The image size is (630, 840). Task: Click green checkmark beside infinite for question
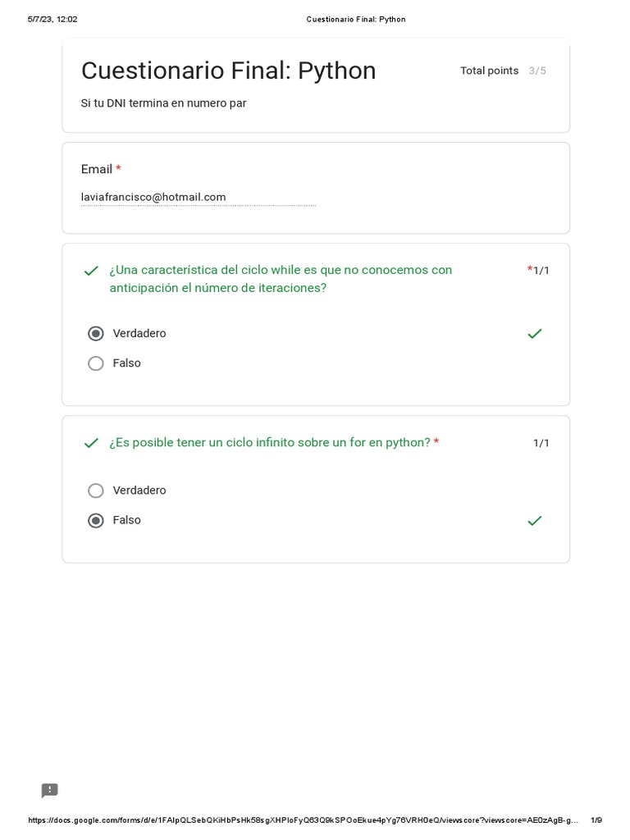tap(91, 443)
